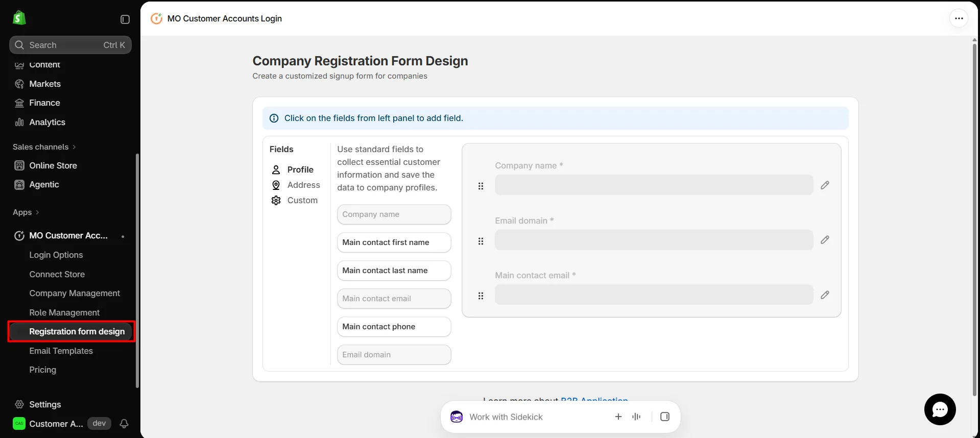Image resolution: width=980 pixels, height=438 pixels.
Task: Select the Custom fields category
Action: pos(295,200)
